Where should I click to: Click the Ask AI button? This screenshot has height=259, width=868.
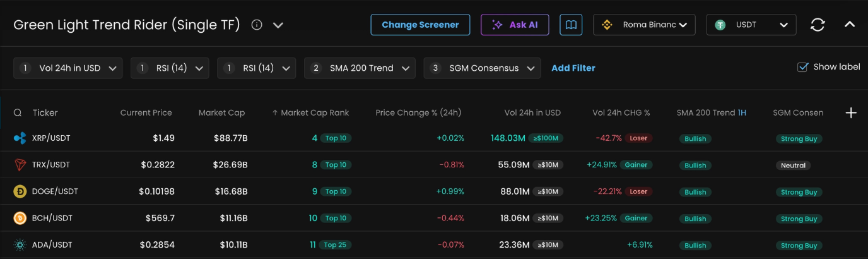point(515,25)
